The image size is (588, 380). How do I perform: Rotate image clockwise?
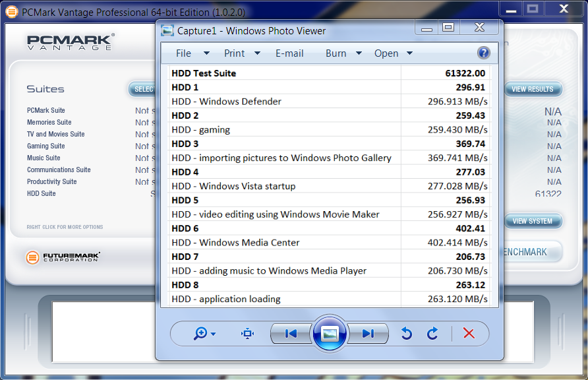(x=432, y=334)
